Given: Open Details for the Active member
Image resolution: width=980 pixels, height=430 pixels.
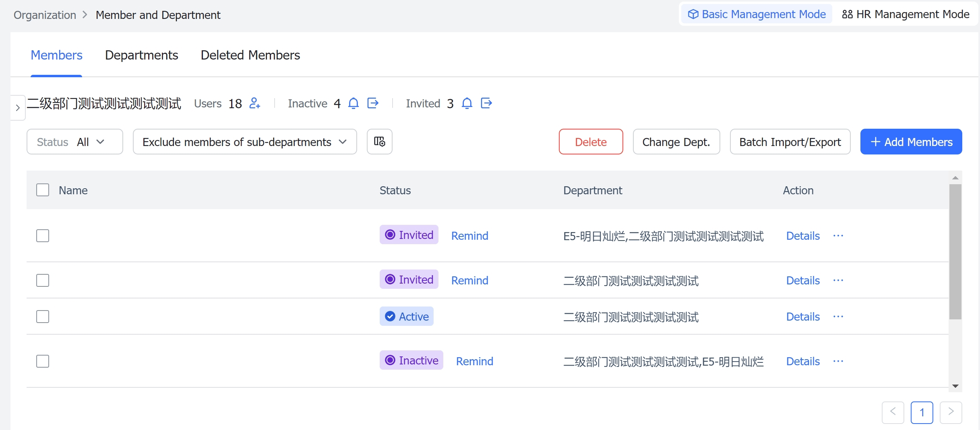Looking at the screenshot, I should [803, 317].
